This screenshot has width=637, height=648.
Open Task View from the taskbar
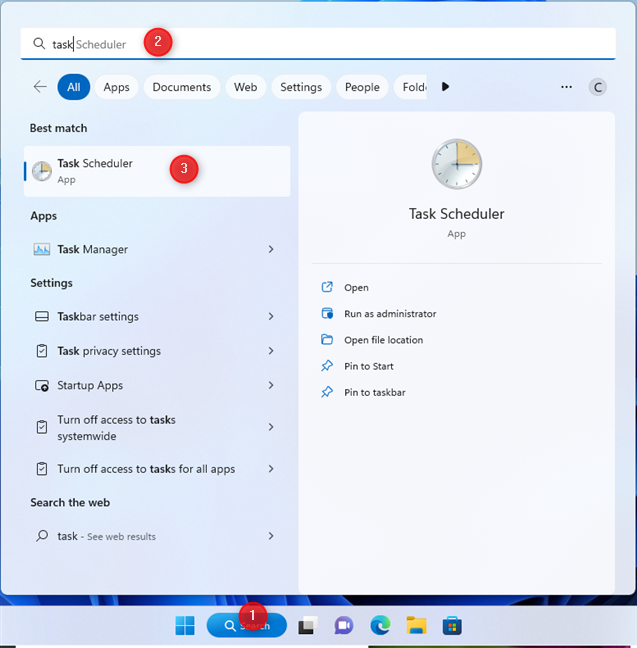(x=308, y=625)
